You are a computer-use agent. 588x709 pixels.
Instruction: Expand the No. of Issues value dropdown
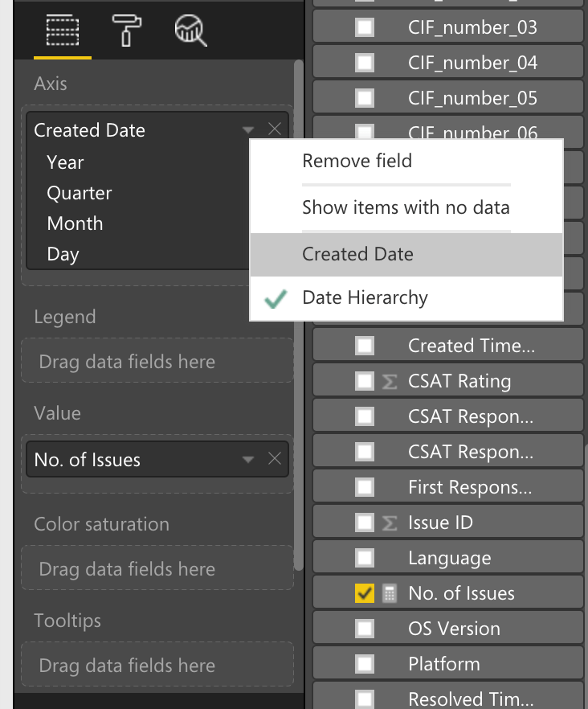pos(248,460)
